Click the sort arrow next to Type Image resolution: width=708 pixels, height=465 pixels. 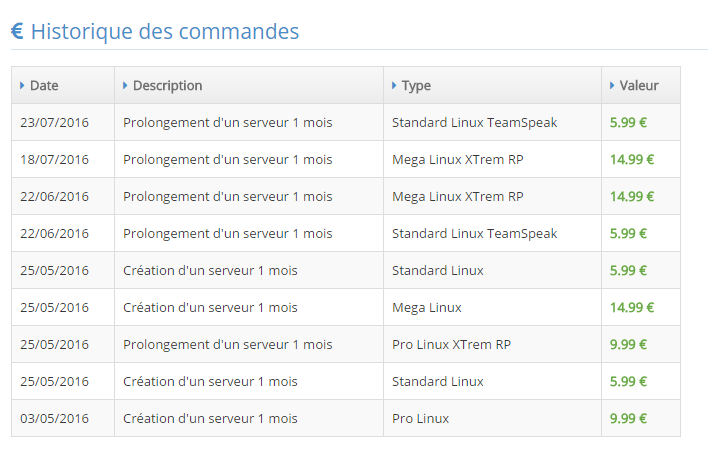pyautogui.click(x=394, y=85)
